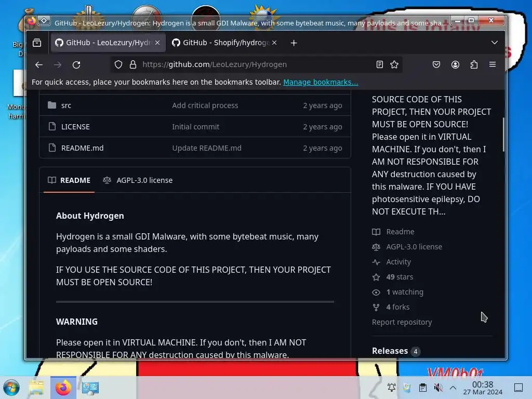View the 'Initial commit' commit message

click(x=195, y=127)
